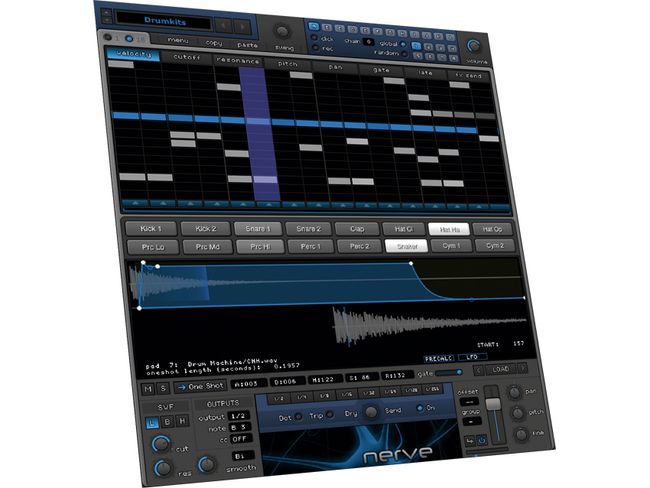Image resolution: width=650 pixels, height=488 pixels.
Task: Enable the click metronome
Action: point(315,38)
